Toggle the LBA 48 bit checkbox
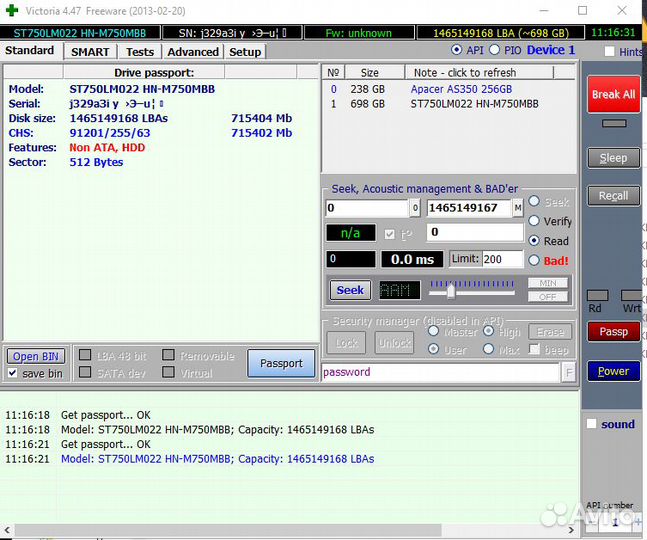This screenshot has width=647, height=540. 85,355
